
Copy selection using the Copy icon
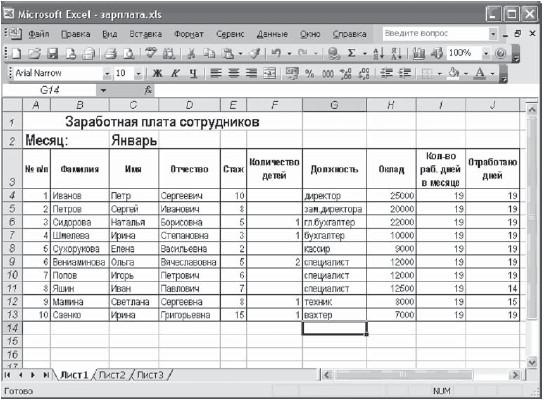[x=209, y=54]
